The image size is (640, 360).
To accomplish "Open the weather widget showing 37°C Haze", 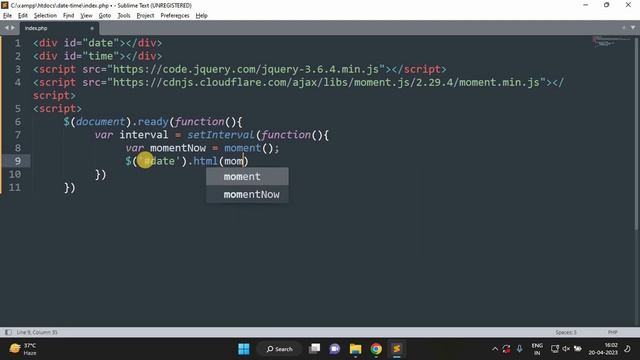I will (23, 349).
